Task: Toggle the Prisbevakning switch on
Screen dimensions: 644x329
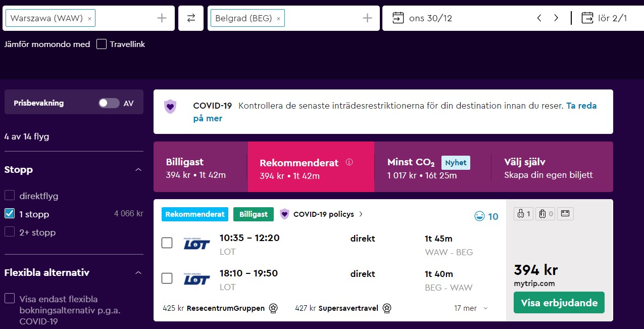Action: 109,103
